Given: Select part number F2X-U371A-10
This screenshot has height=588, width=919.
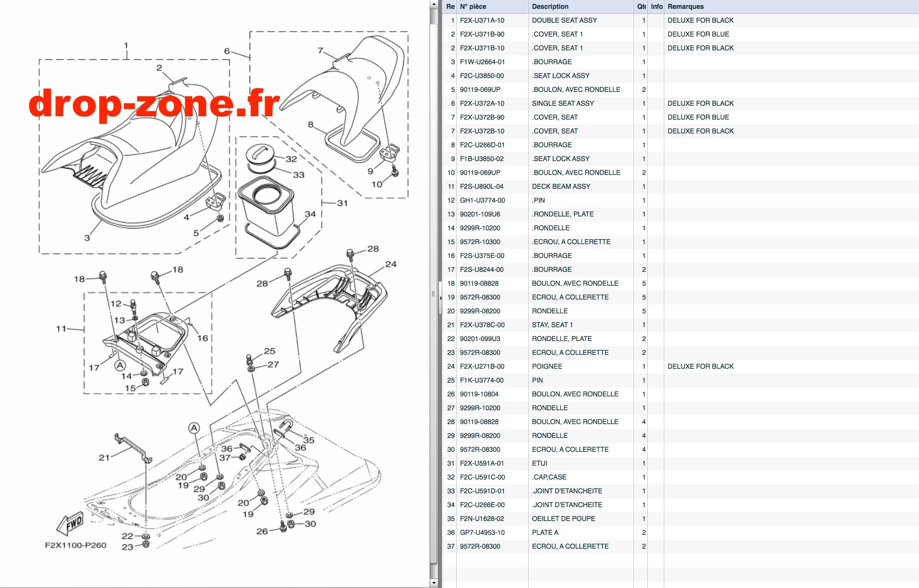Looking at the screenshot, I should [482, 20].
